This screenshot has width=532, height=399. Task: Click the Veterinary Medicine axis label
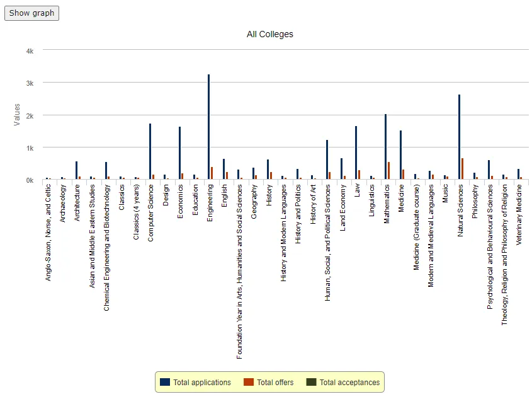pyautogui.click(x=519, y=214)
